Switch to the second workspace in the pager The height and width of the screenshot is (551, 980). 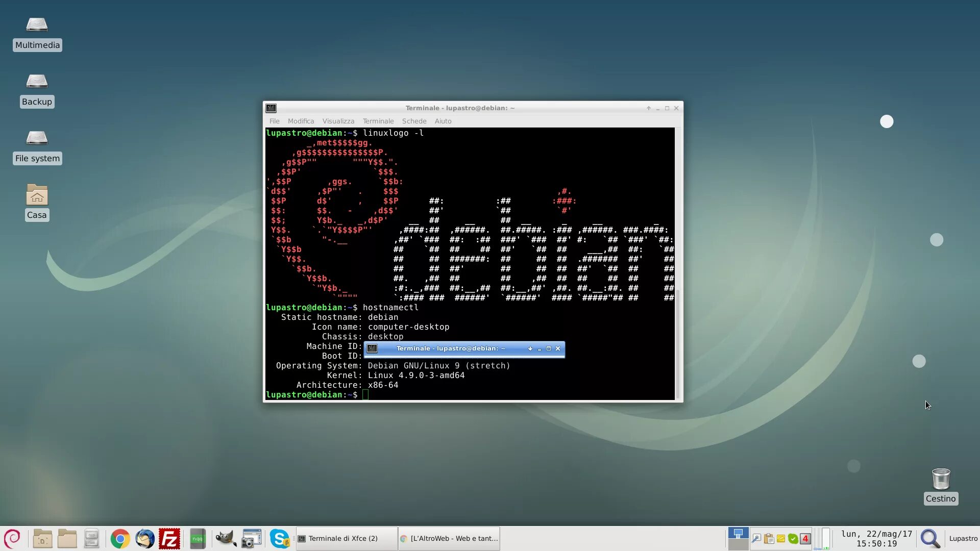(x=738, y=544)
